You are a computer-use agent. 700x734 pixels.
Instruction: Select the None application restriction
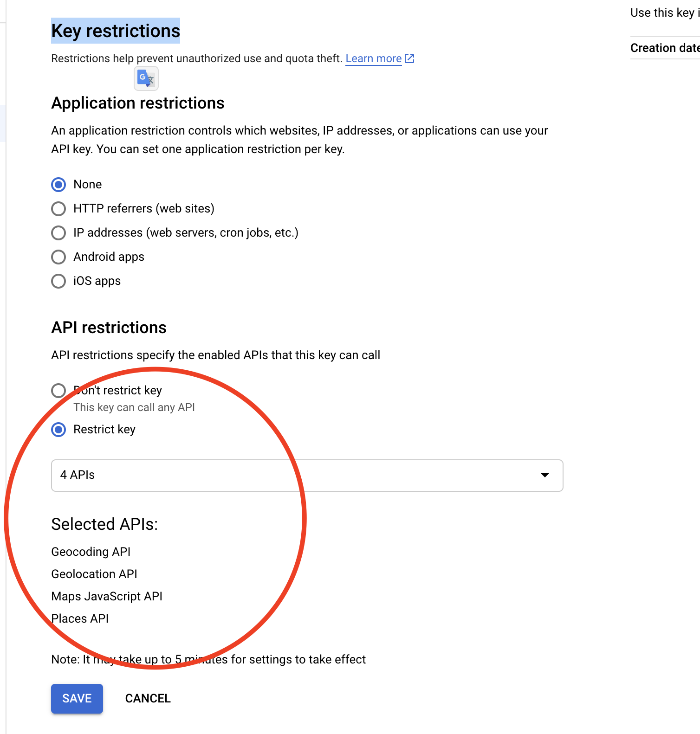pos(58,185)
